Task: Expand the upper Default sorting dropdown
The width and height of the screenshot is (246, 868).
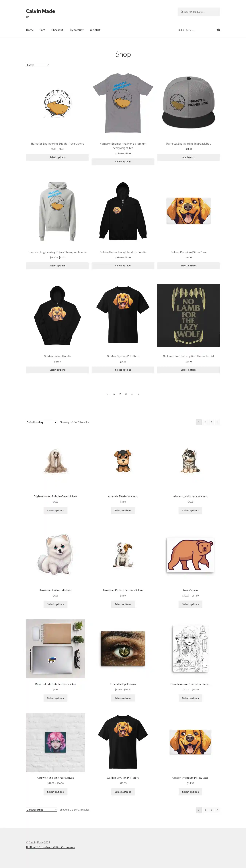Action: (42, 422)
